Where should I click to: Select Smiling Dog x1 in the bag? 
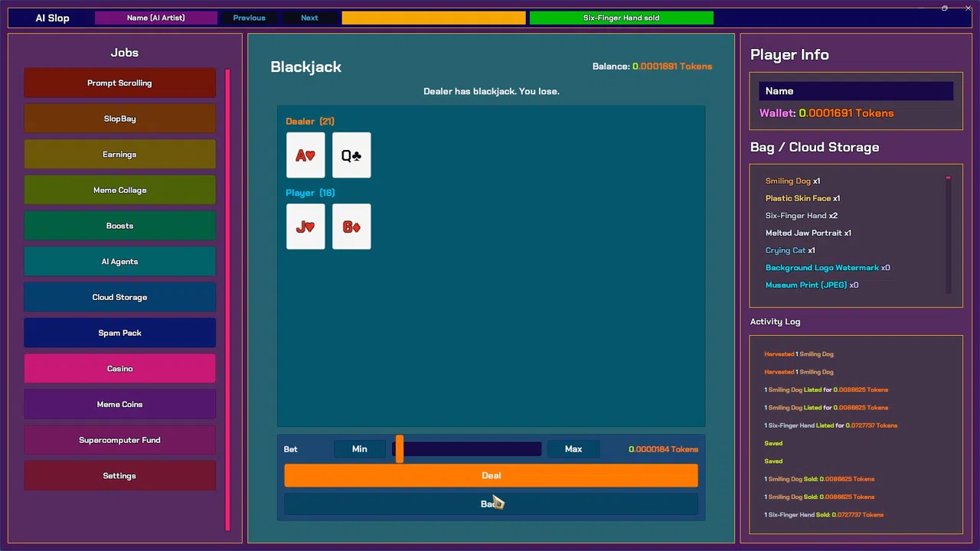[792, 181]
